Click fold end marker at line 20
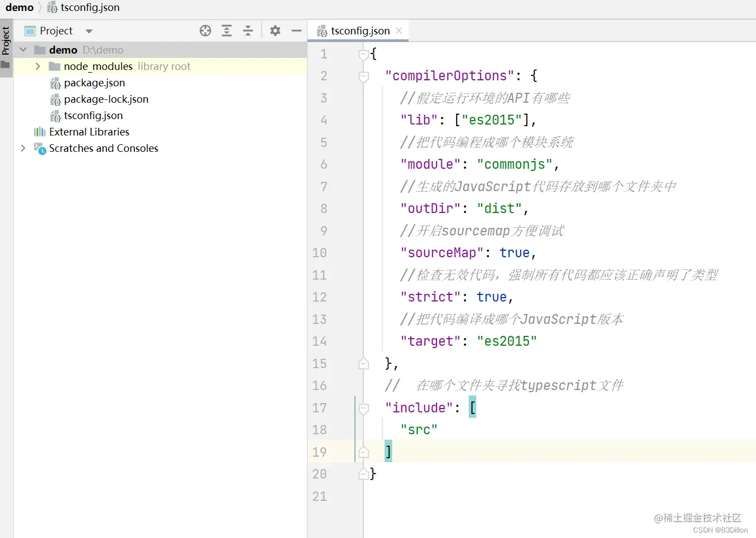 pos(363,474)
